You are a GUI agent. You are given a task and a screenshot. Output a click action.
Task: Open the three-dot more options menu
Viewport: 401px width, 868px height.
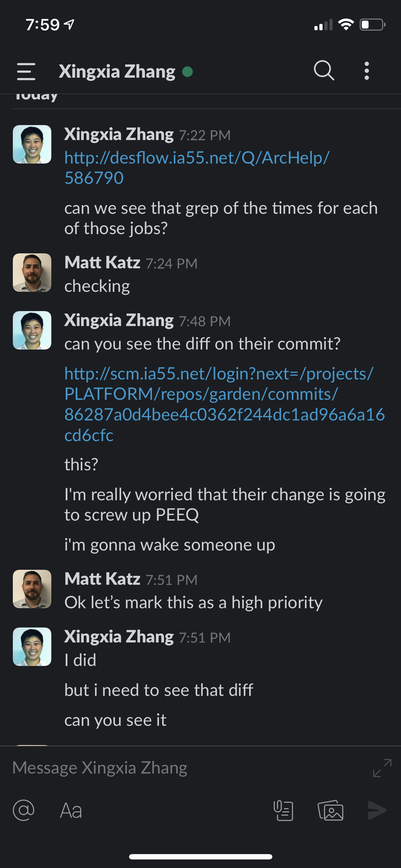[x=366, y=71]
